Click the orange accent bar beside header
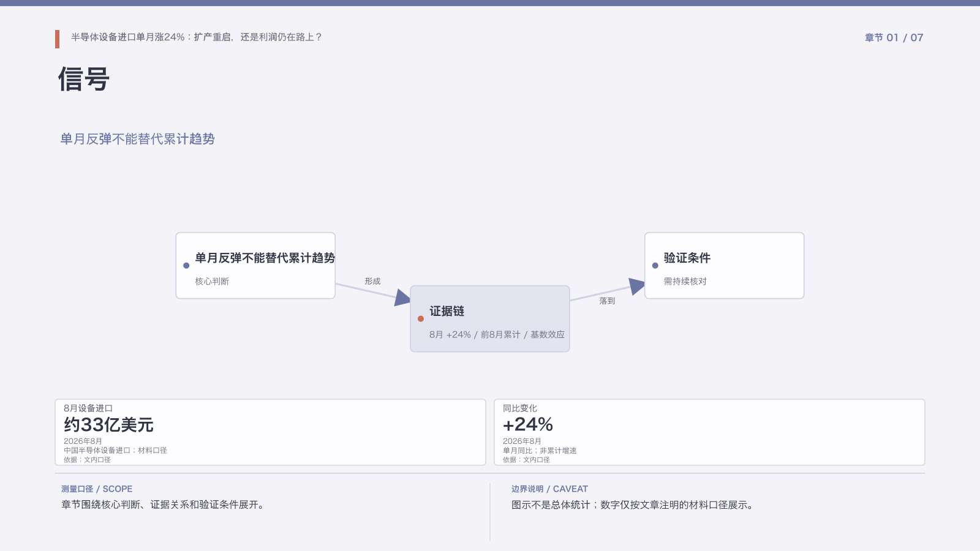 tap(57, 39)
